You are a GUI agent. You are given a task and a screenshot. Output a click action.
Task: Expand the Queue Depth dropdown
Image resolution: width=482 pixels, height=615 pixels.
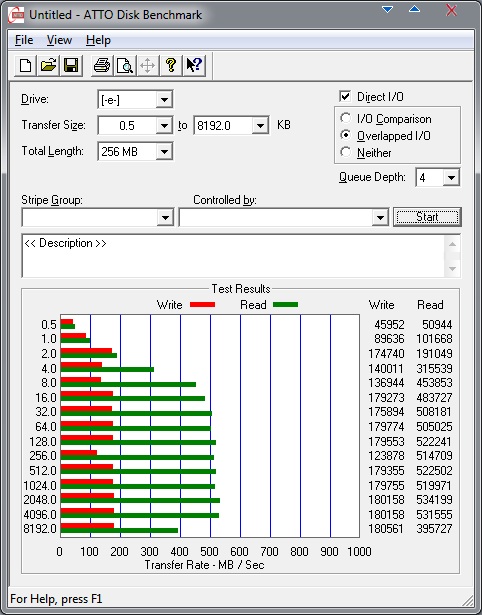click(x=451, y=178)
